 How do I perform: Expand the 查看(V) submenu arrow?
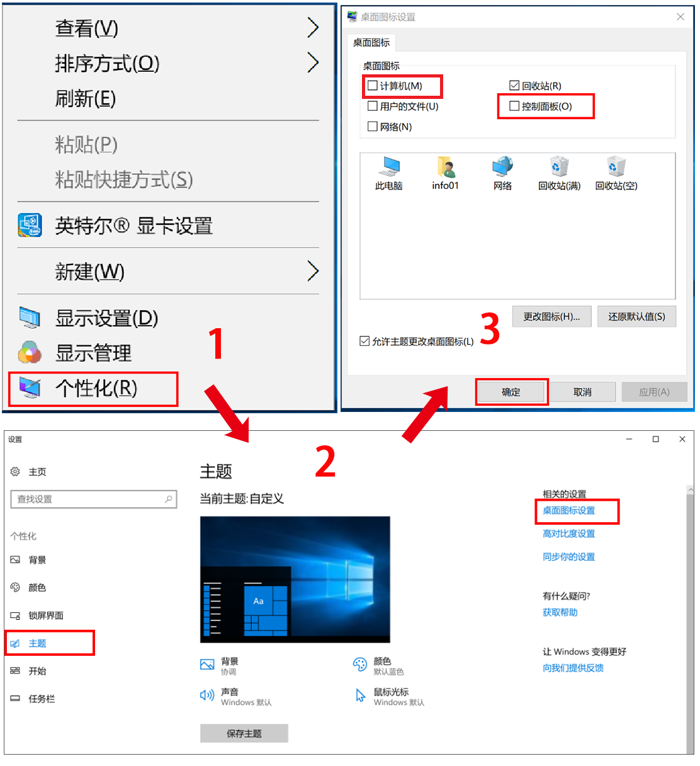coord(313,27)
